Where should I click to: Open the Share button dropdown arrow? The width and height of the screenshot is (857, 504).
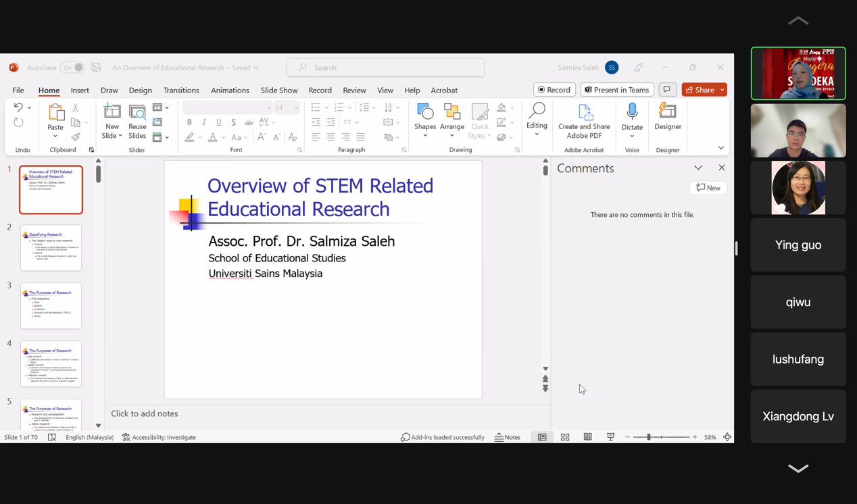pos(723,90)
